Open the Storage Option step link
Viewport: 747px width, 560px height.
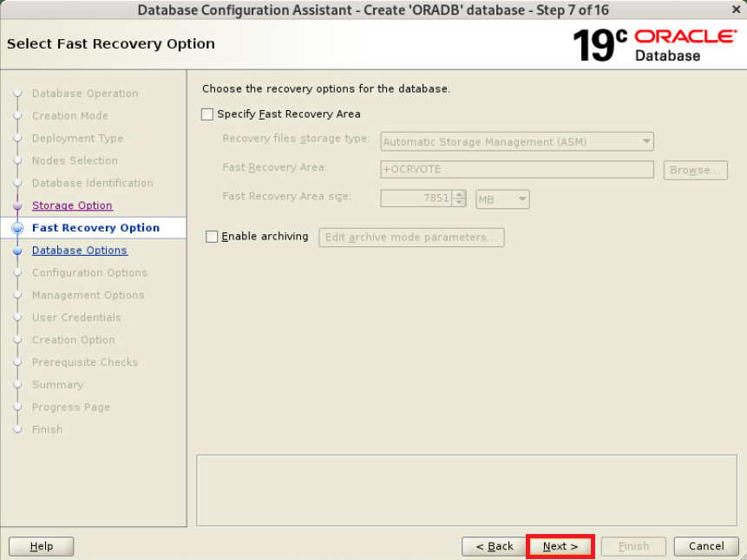(72, 205)
